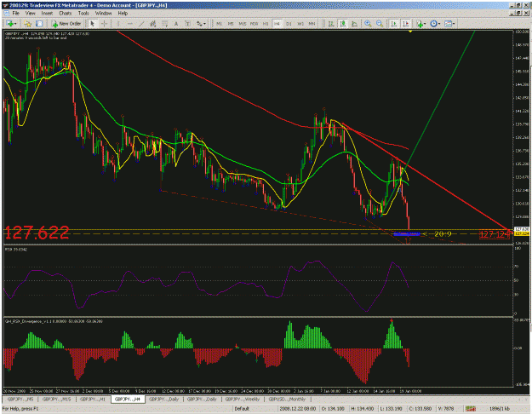The width and height of the screenshot is (532, 414).
Task: Select the Equidistant Channel tool
Action: (153, 24)
